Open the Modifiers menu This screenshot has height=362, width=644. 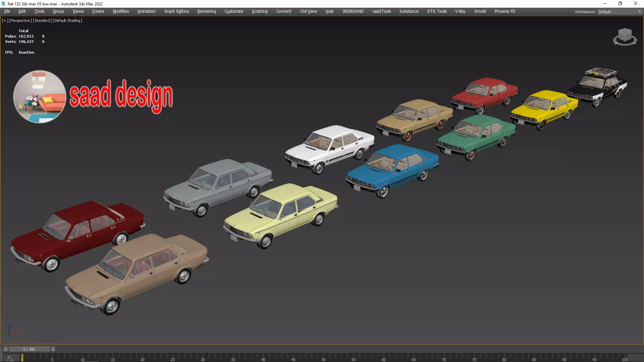tap(121, 11)
